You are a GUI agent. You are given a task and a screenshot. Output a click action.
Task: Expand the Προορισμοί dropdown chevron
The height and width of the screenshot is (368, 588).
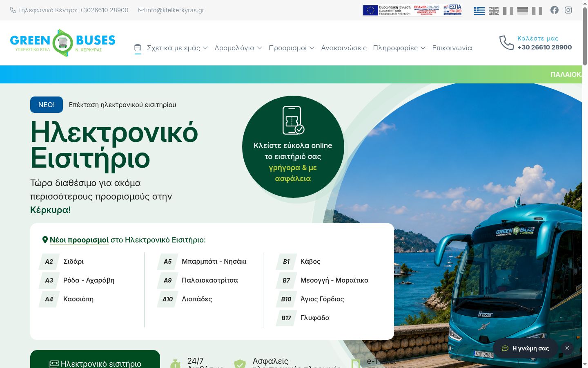click(312, 48)
